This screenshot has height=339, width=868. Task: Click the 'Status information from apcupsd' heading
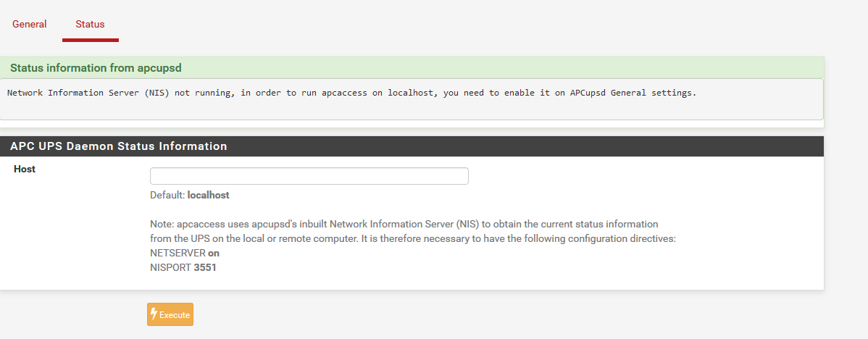(x=96, y=68)
